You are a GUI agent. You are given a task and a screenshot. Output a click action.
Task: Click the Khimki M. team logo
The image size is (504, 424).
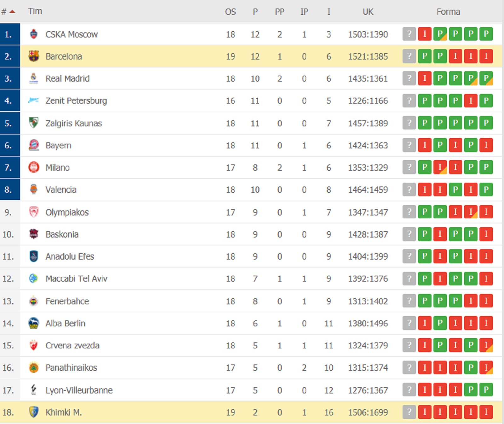tap(34, 412)
